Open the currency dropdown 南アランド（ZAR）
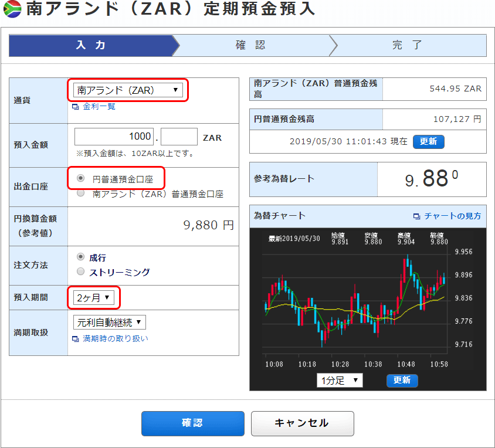495x448 pixels. (128, 90)
